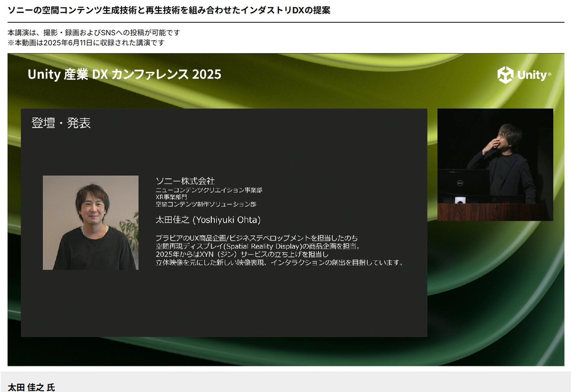Click the presenter live camera feed
This screenshot has width=572, height=392.
tap(497, 164)
